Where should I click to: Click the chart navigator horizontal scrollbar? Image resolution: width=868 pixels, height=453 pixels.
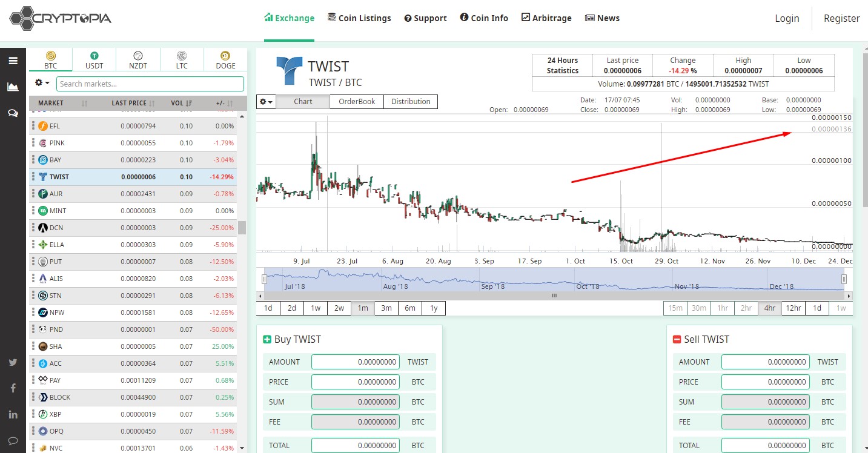coord(554,296)
